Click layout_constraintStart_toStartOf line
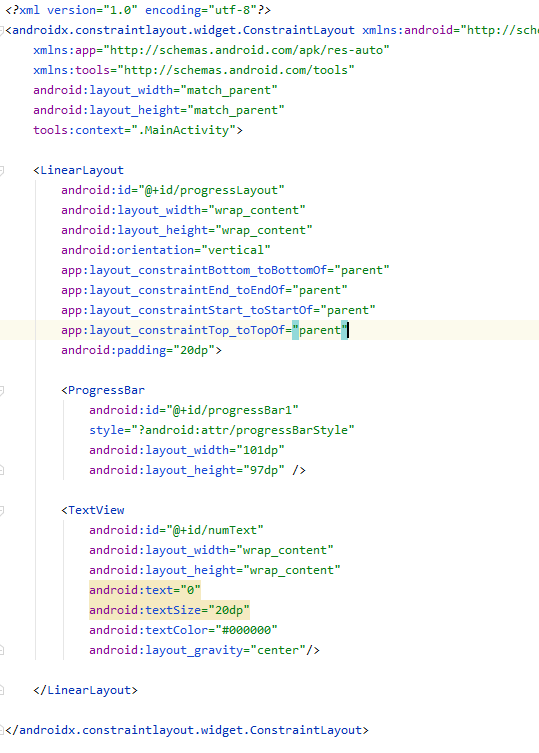 pos(218,310)
